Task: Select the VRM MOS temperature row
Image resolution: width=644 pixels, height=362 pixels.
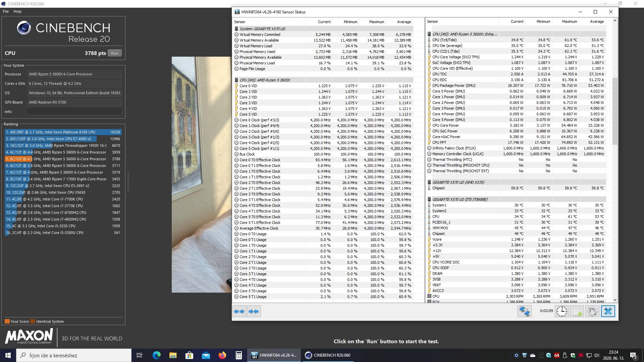Action: [x=516, y=228]
